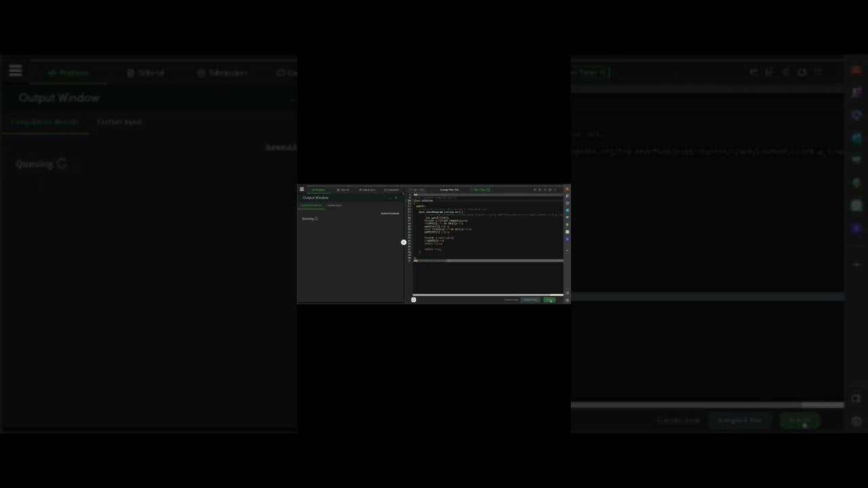Click the second icon in the editor's top-right toolbar

click(540, 190)
